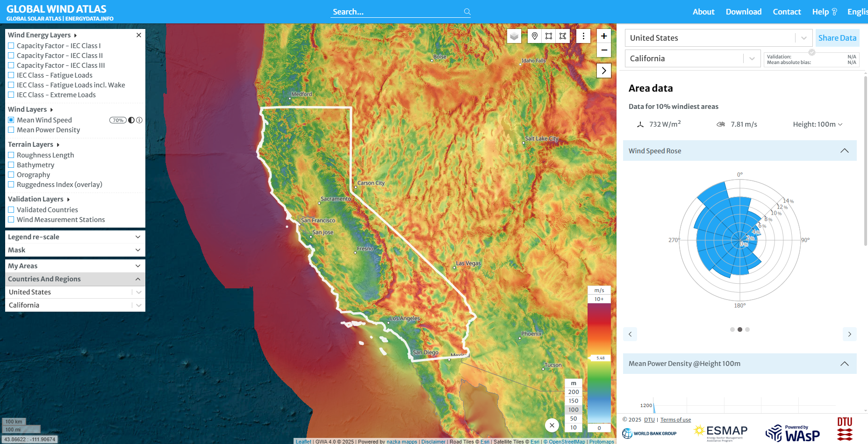Image resolution: width=868 pixels, height=444 pixels.
Task: Enable the Orography terrain layer
Action: point(11,175)
